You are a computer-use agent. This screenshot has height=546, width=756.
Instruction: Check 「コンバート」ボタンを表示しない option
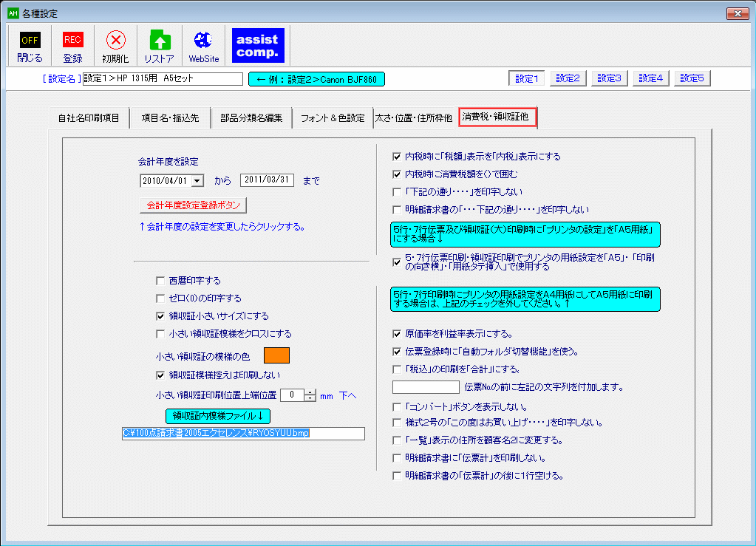(x=398, y=407)
